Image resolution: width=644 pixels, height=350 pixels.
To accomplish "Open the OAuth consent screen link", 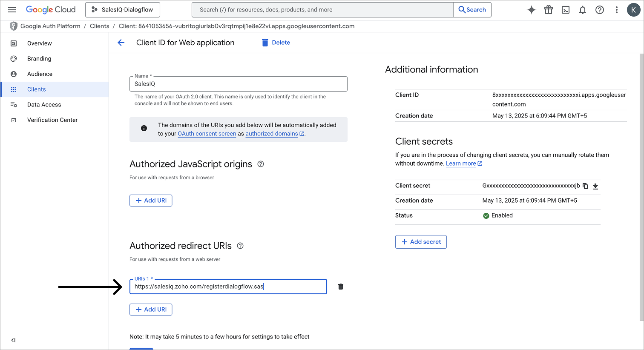I will point(207,134).
